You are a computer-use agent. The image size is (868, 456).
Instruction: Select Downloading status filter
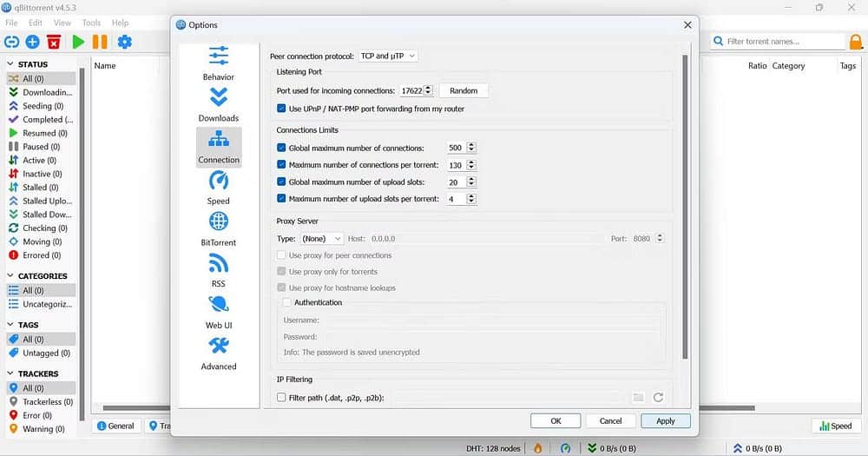[41, 92]
